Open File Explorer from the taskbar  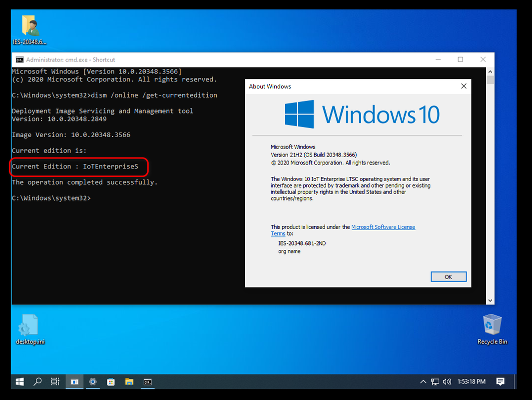[x=129, y=381]
